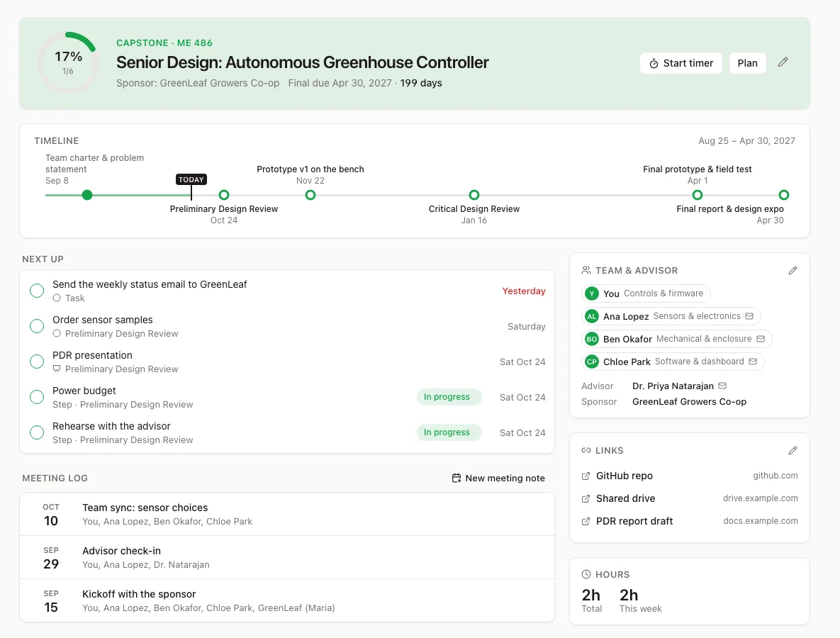This screenshot has width=840, height=638.
Task: Click the external-link icon beside GitHub repo
Action: click(586, 476)
